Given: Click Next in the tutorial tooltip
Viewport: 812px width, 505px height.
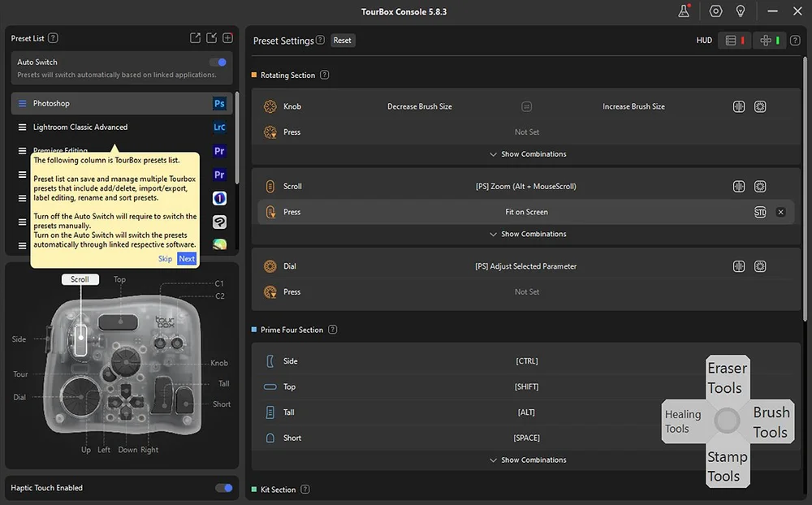Looking at the screenshot, I should pyautogui.click(x=187, y=258).
